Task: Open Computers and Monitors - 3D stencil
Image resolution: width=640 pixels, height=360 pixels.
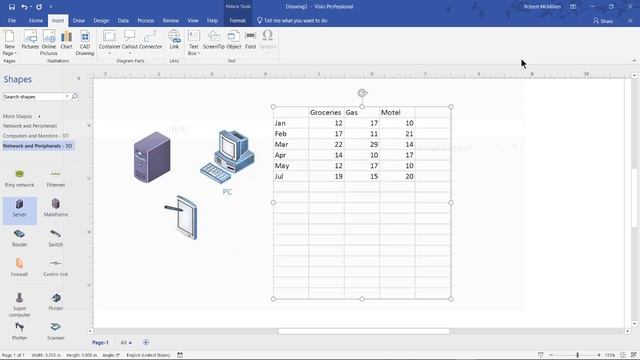Action: [36, 136]
